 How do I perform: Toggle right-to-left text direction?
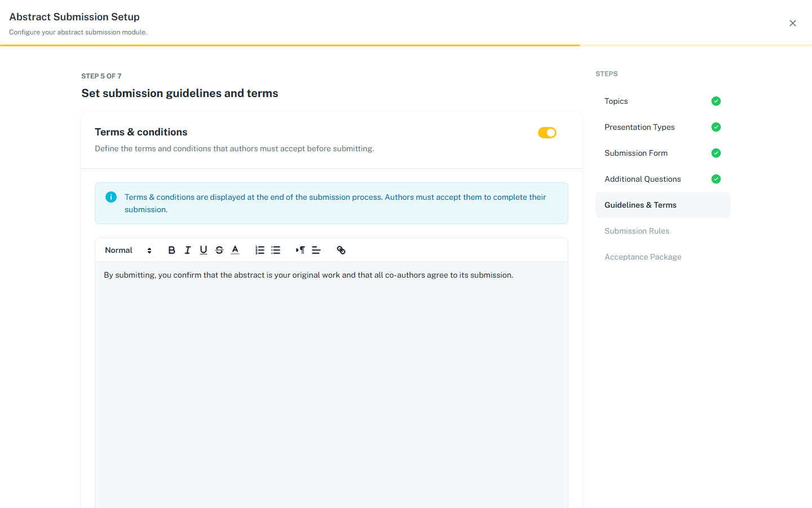(x=301, y=250)
